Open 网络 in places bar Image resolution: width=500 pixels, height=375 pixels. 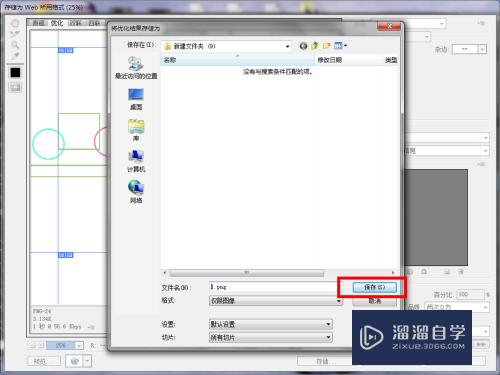click(136, 192)
